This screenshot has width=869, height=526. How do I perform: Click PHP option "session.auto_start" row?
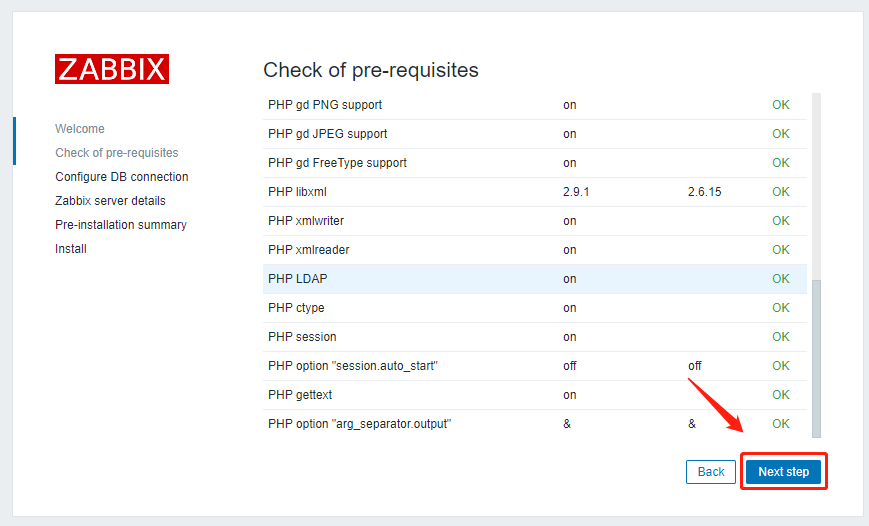353,366
